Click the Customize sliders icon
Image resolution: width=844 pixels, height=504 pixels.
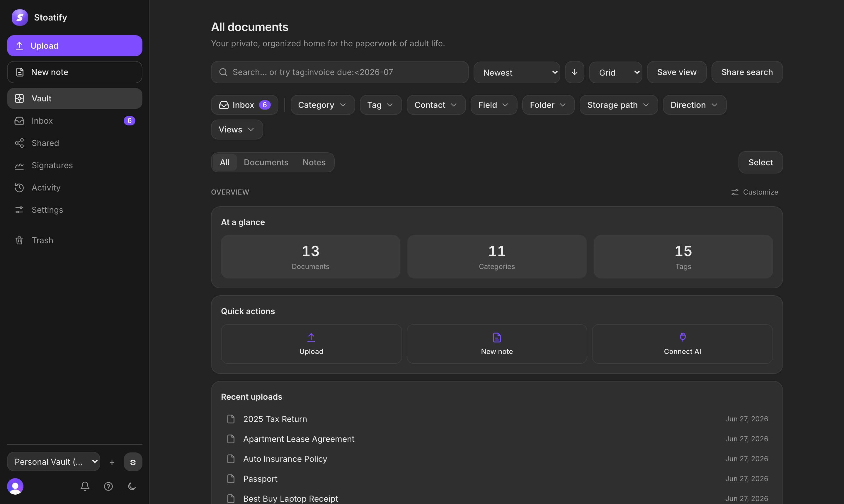[x=735, y=192]
